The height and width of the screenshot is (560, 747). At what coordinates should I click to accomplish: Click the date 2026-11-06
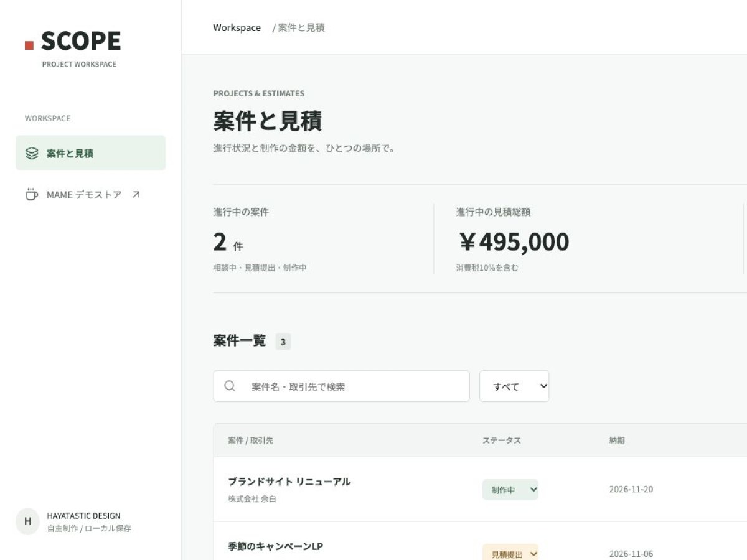click(x=631, y=554)
